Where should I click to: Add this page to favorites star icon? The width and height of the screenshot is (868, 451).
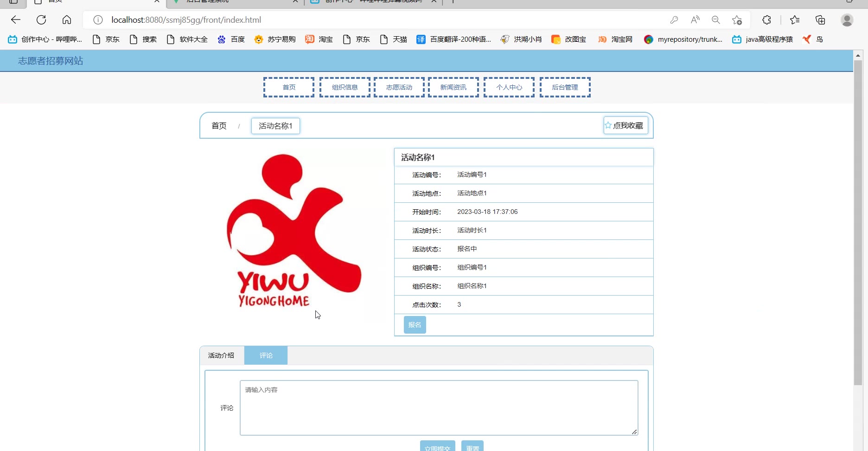pos(737,20)
